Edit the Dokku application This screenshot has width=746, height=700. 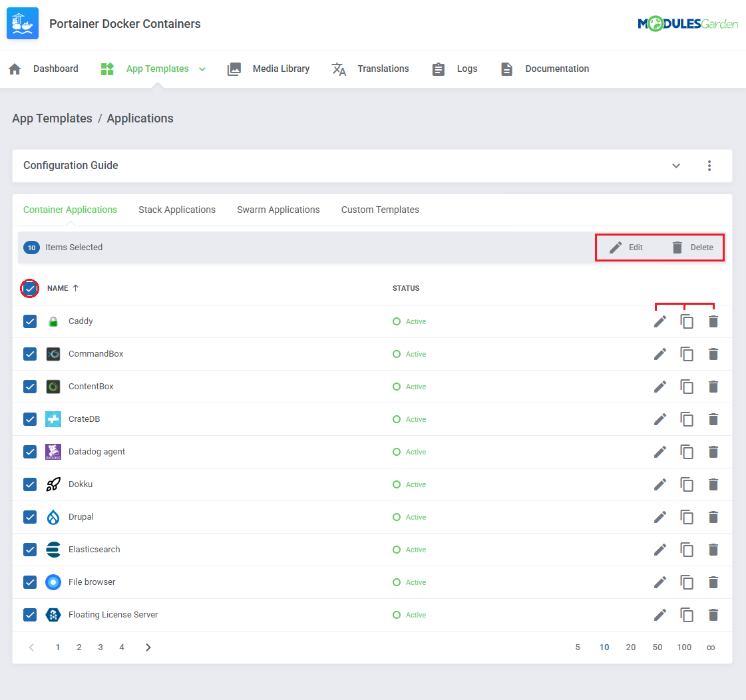[660, 484]
